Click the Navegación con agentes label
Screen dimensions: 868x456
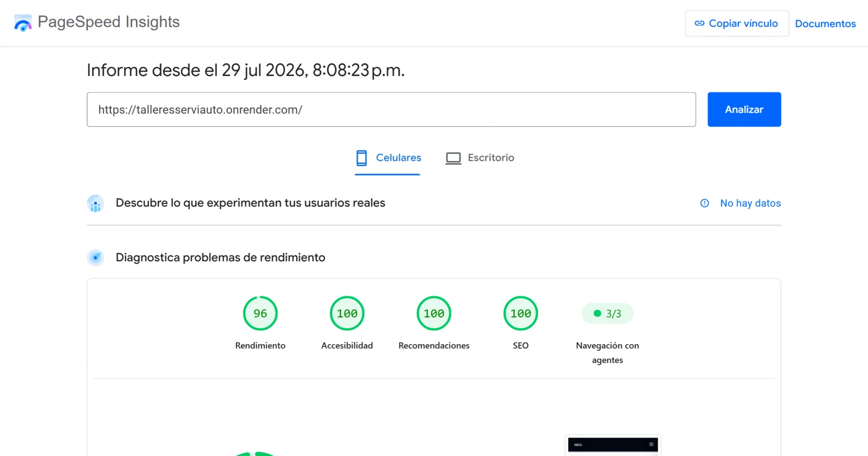click(x=608, y=353)
